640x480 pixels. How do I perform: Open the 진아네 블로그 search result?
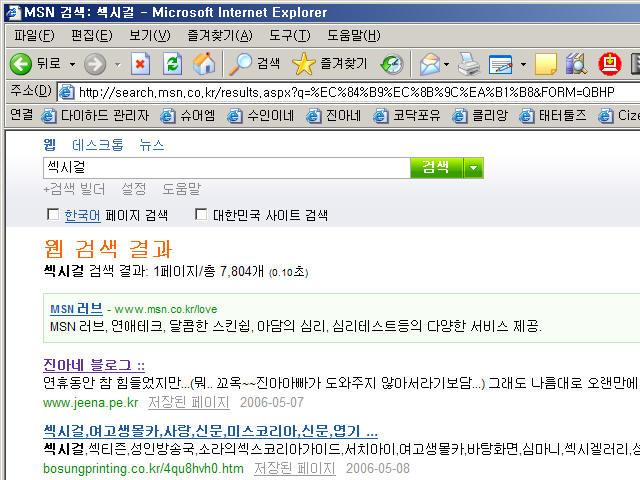pos(94,365)
